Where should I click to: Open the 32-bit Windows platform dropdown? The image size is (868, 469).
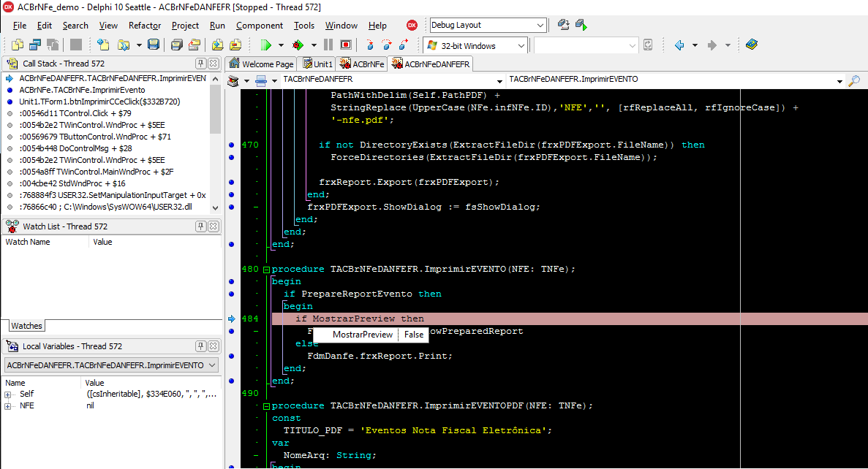click(521, 45)
